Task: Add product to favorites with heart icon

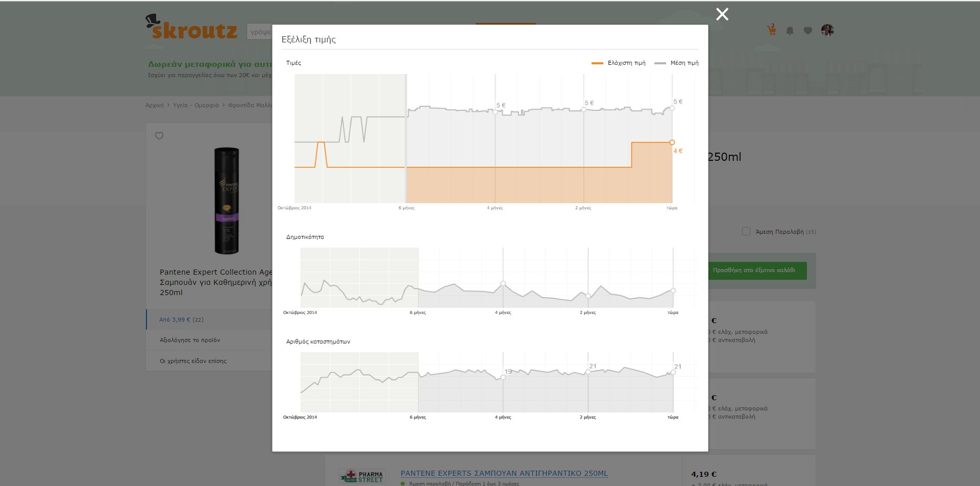Action: click(x=159, y=136)
